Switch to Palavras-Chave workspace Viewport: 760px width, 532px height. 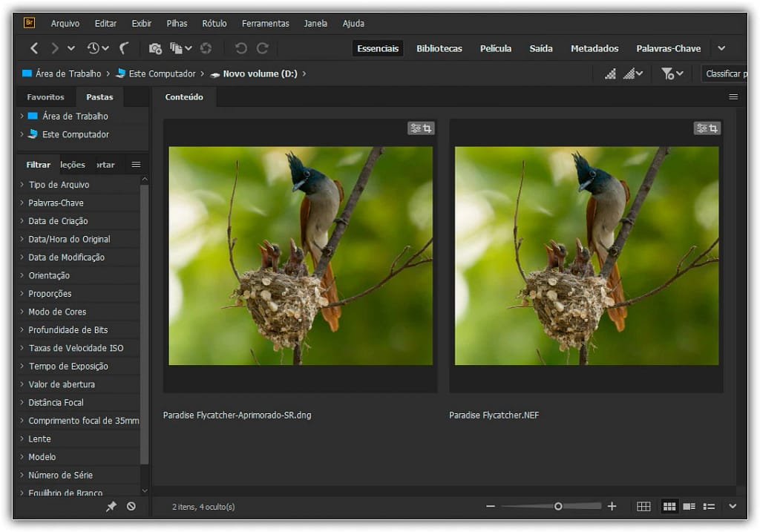669,48
